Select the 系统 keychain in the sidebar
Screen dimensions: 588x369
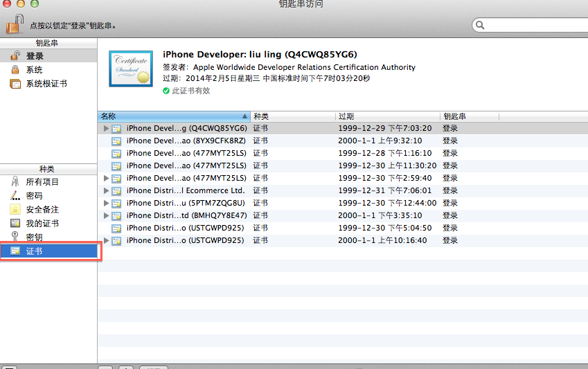48,70
